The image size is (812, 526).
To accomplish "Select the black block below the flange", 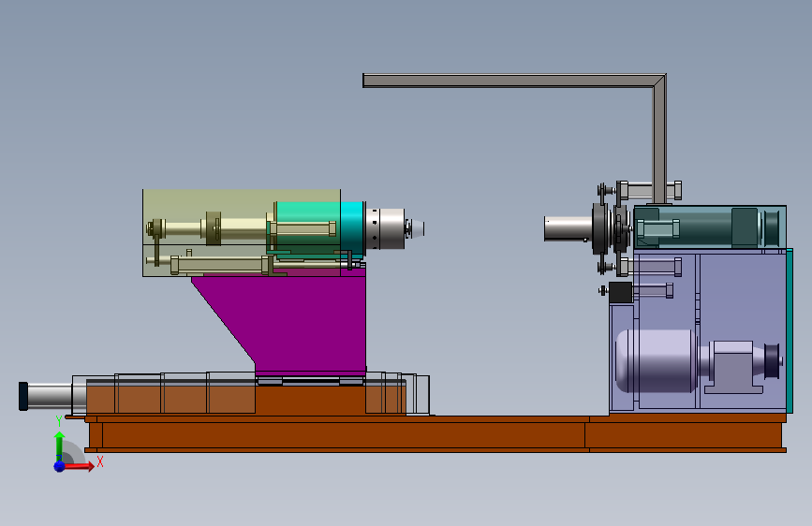I will (620, 293).
